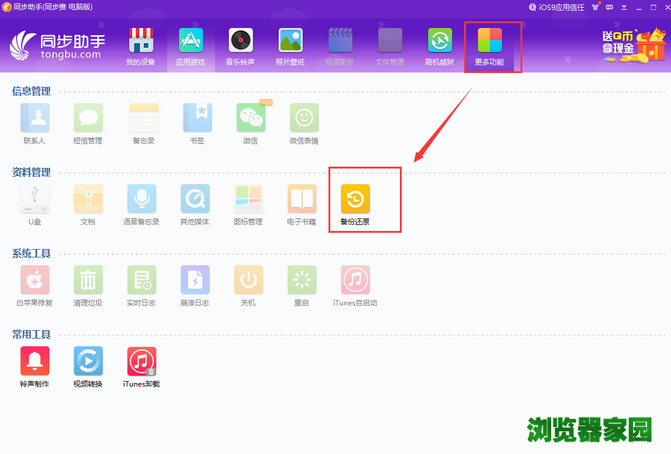671x454 pixels.
Task: Switch to the 我的设备 tab
Action: pyautogui.click(x=141, y=46)
